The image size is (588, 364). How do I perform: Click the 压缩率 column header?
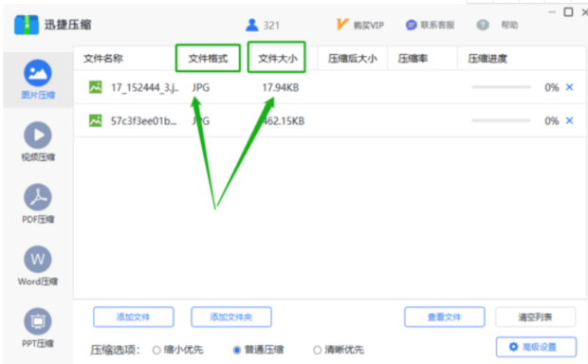pyautogui.click(x=413, y=59)
